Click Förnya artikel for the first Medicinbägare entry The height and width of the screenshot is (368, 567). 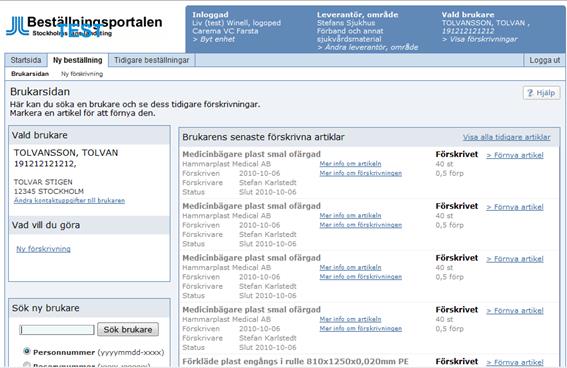515,155
